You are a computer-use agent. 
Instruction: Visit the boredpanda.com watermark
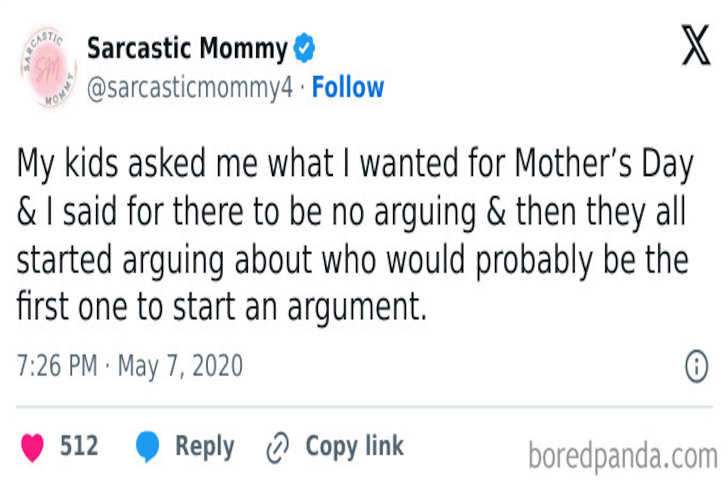coord(622,456)
